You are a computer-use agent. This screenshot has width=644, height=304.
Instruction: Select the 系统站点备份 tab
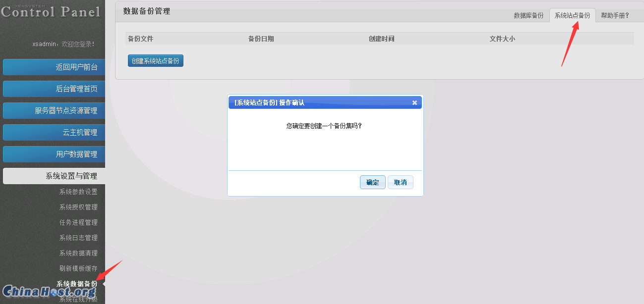point(572,15)
